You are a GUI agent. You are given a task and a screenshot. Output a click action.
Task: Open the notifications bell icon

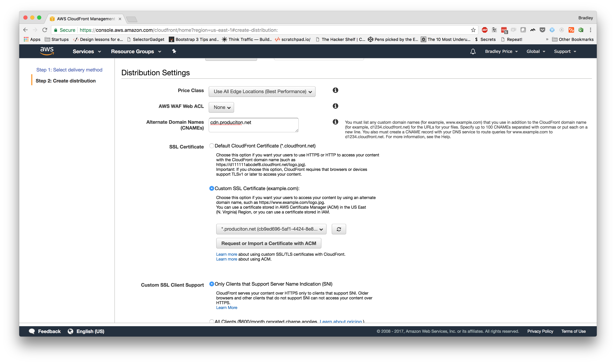[x=473, y=51]
